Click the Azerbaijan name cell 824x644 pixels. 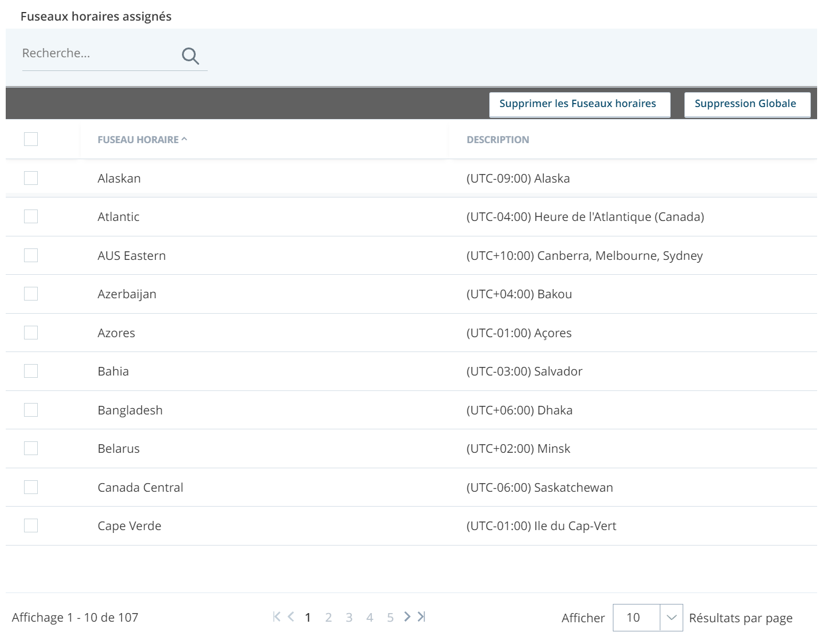point(127,294)
